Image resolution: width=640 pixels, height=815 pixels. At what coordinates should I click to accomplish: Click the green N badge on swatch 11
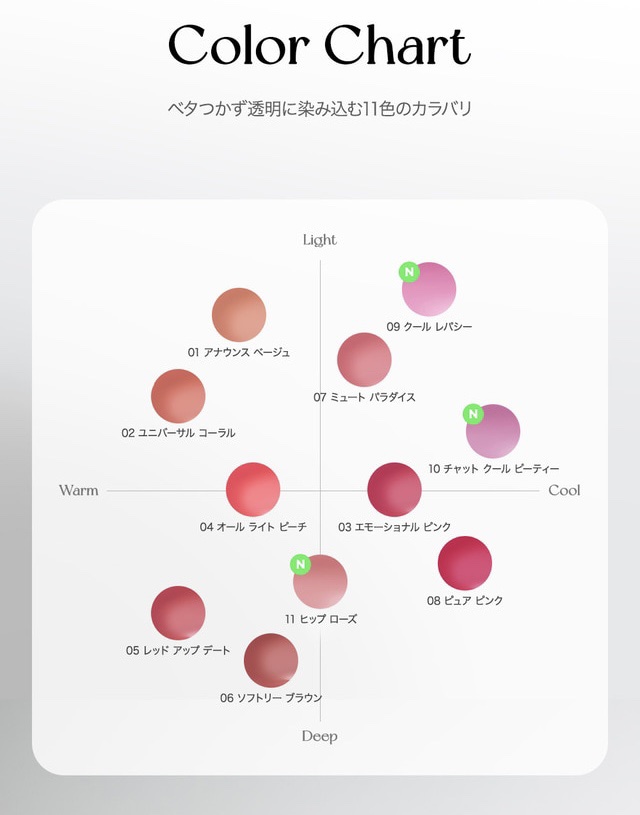pos(298,565)
